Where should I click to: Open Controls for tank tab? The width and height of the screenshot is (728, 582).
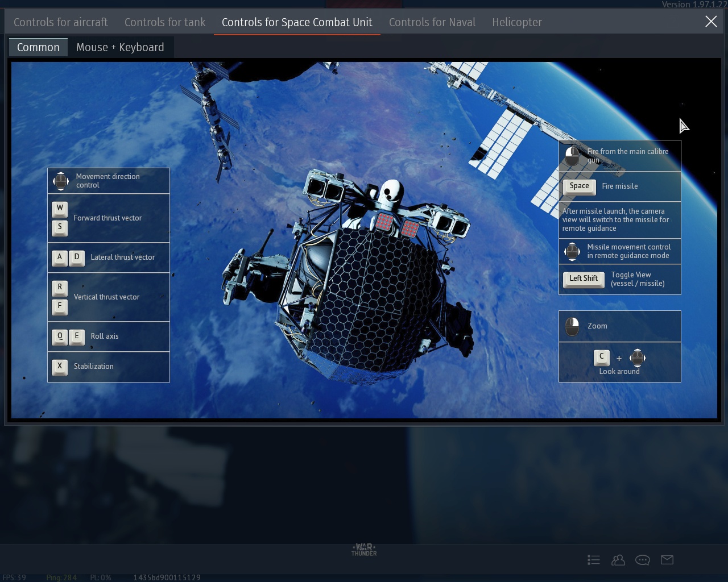(165, 22)
